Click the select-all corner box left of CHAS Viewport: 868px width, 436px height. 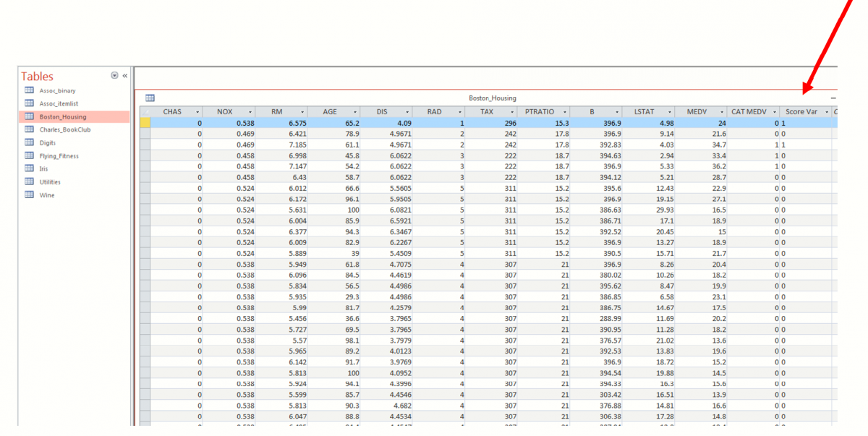(x=145, y=112)
